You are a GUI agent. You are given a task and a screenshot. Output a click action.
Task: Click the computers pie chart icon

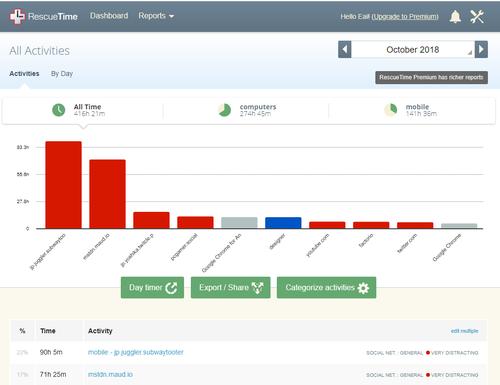224,110
